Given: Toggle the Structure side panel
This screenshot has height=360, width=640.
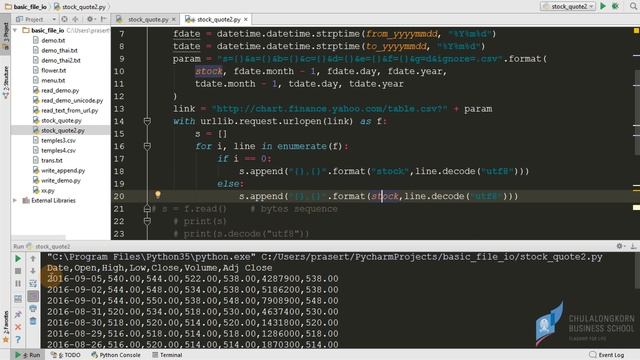Looking at the screenshot, I should click(x=5, y=83).
